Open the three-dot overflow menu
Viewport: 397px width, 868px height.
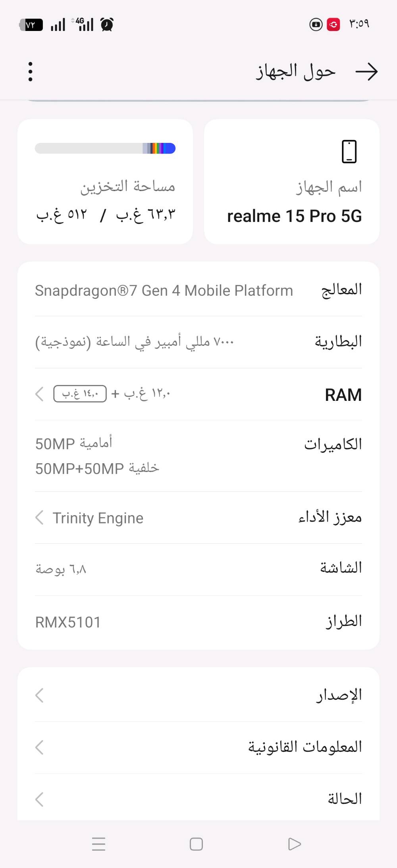pyautogui.click(x=31, y=72)
